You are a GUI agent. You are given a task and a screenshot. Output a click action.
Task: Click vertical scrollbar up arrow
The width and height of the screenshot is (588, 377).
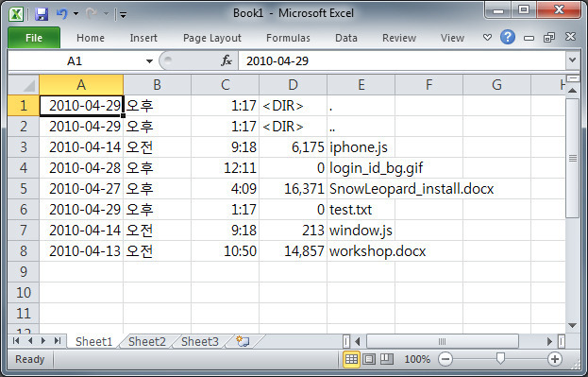tap(572, 90)
